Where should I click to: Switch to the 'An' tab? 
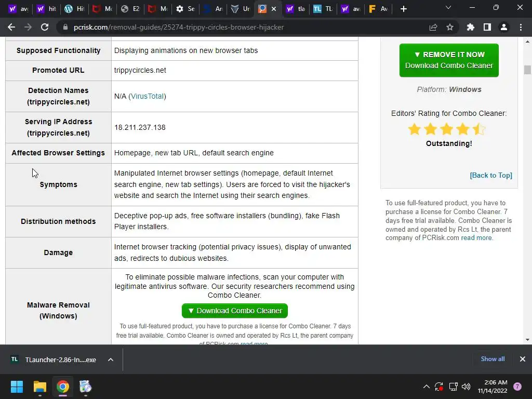212,9
